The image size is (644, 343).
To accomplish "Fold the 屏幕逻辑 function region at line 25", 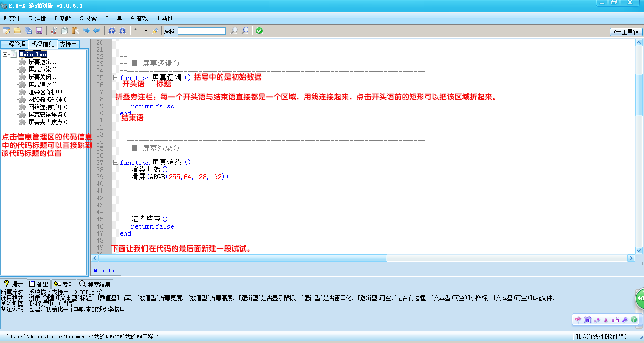I will tap(116, 78).
